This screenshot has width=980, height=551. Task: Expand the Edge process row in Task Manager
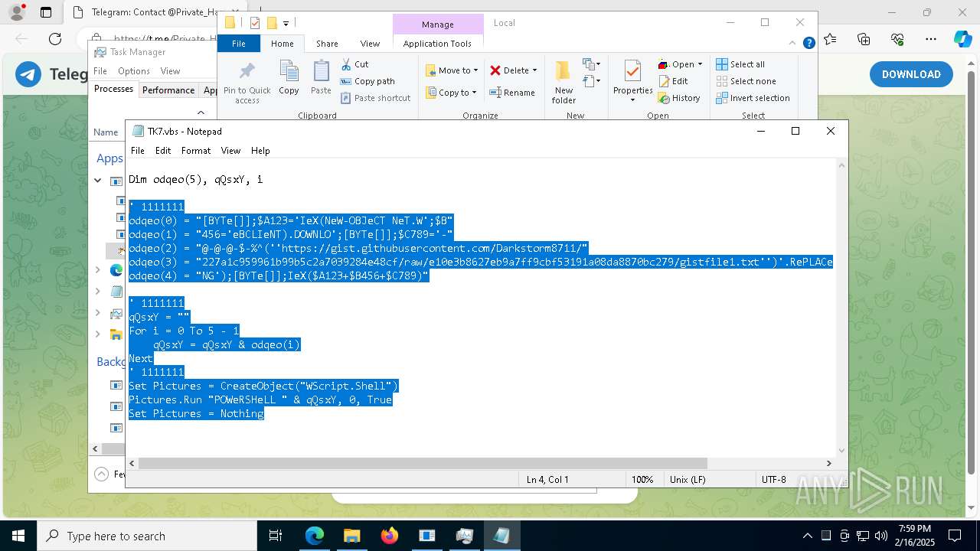click(x=98, y=269)
